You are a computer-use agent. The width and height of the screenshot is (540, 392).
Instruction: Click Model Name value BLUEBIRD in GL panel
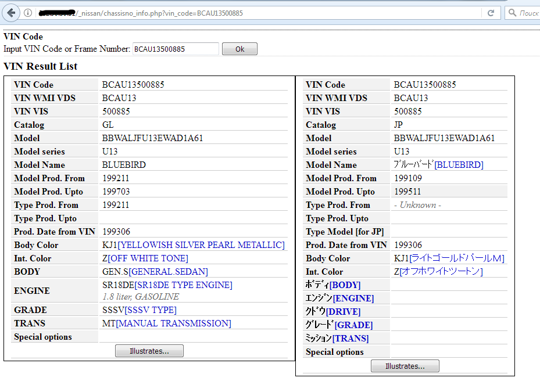[x=124, y=165]
